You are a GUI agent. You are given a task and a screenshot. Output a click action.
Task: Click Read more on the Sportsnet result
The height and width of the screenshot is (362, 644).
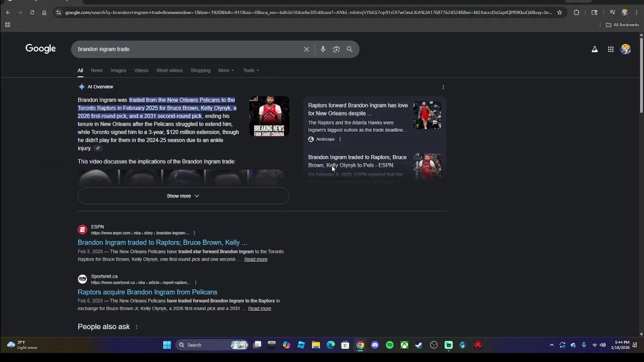click(x=260, y=309)
